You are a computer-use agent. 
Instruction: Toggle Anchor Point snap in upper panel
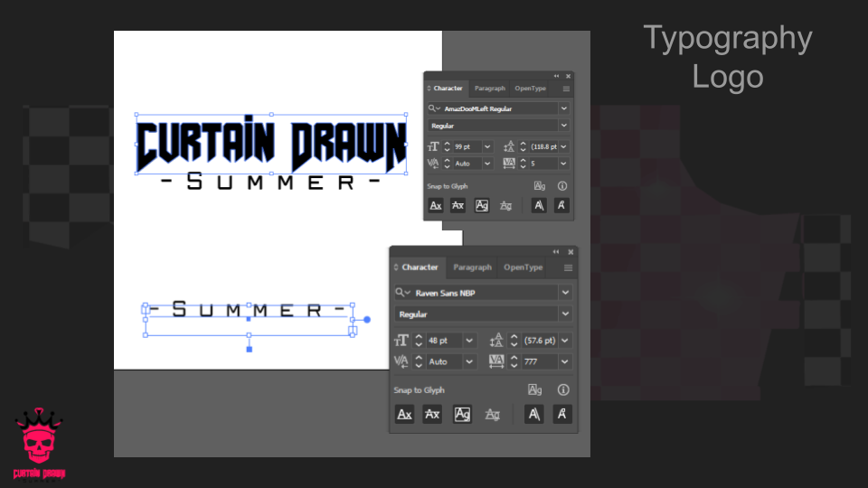click(x=561, y=205)
